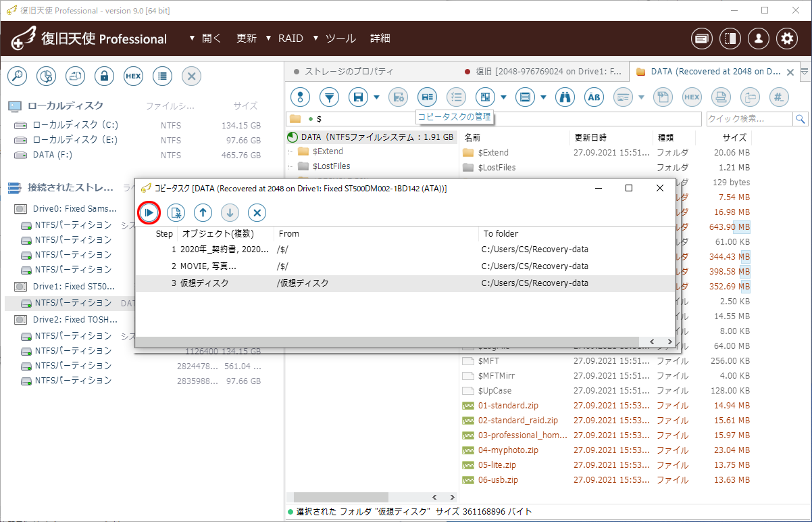
Task: Switch to the 復旧 [2048-976769024 on Drive1 tab
Action: coord(543,71)
